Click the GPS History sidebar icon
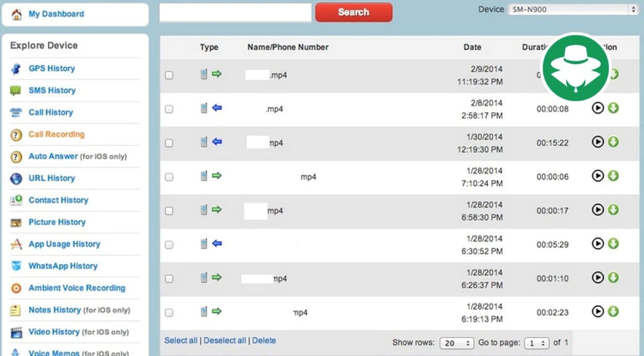 (x=16, y=69)
